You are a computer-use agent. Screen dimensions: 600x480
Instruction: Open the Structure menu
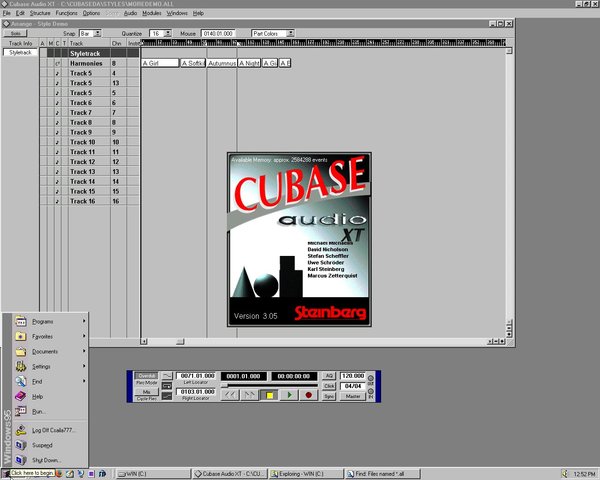[40, 13]
